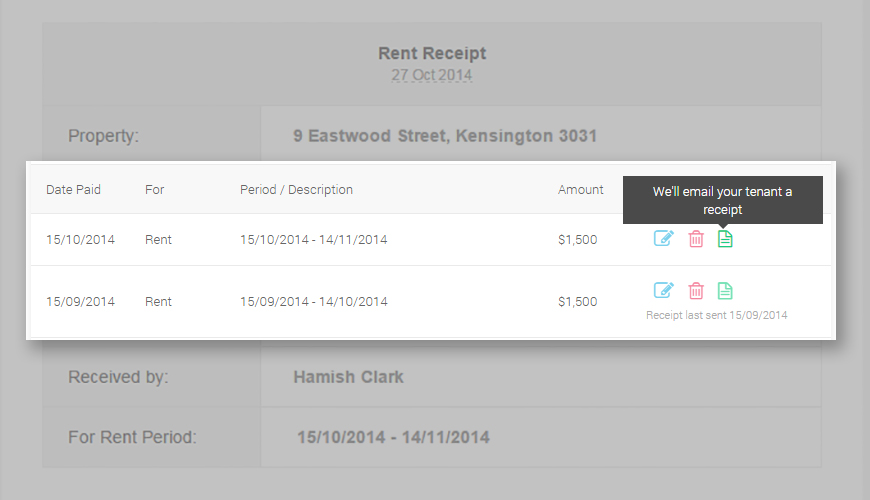
Task: Edit the 15/10/2014 rent payment
Action: 664,239
